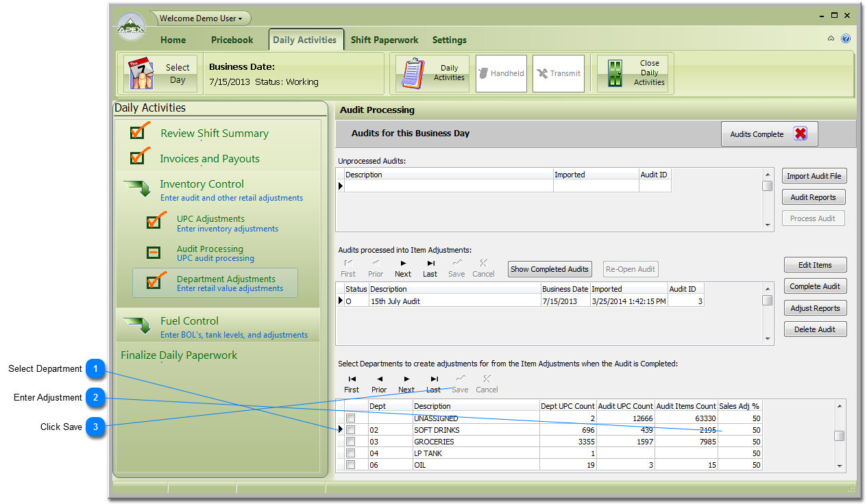Click the Close Daily Activities icon

click(x=615, y=74)
